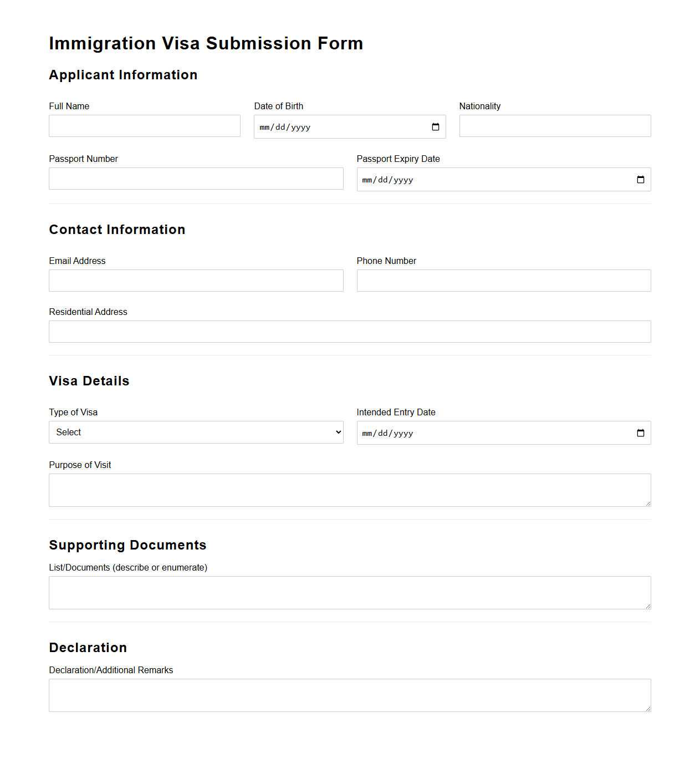Viewport: 700px width, 758px height.
Task: Click the dropdown arrow on Type of Visa
Action: (x=337, y=432)
